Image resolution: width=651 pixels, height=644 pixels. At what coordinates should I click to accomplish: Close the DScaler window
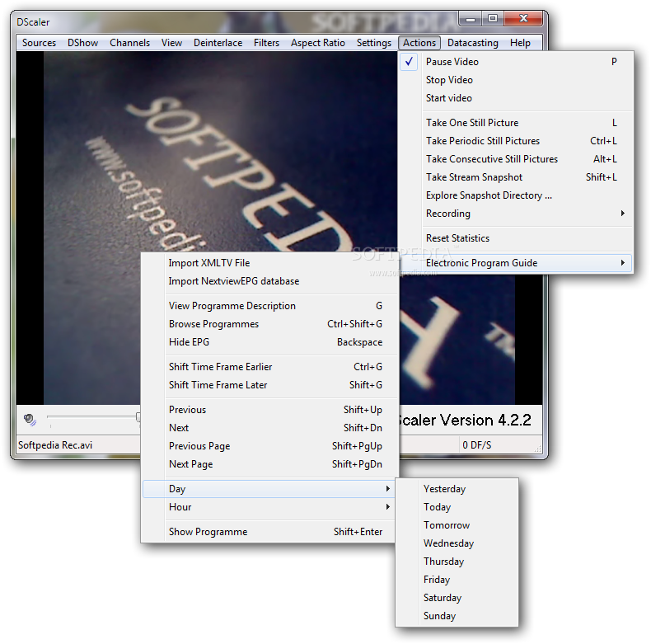click(523, 19)
